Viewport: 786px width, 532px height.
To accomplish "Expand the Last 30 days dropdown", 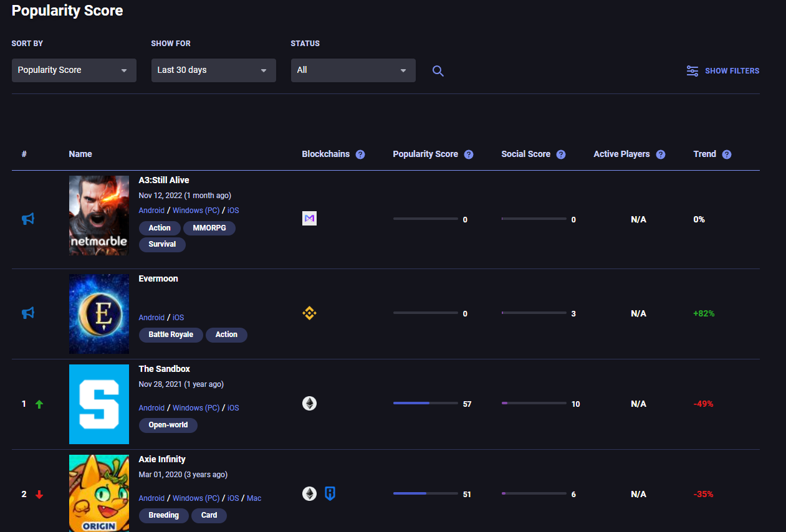I will [213, 70].
